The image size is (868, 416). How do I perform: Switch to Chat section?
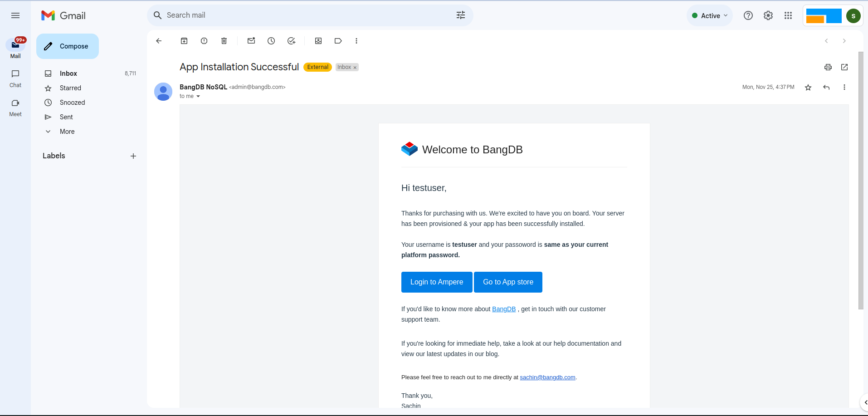tap(15, 78)
